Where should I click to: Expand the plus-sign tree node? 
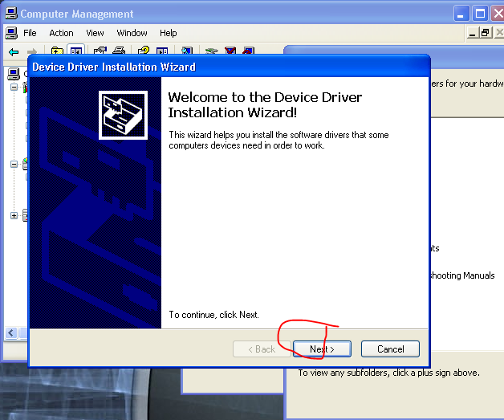coord(14,215)
